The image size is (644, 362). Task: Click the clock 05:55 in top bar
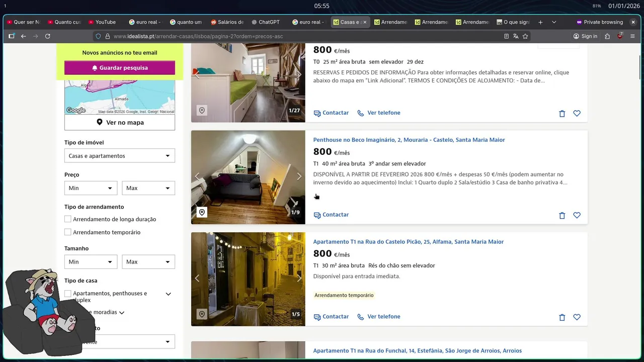click(322, 6)
